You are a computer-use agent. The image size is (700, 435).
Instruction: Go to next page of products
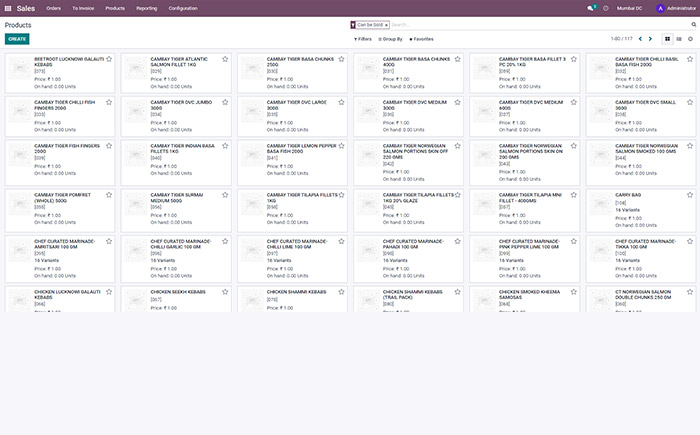(650, 39)
